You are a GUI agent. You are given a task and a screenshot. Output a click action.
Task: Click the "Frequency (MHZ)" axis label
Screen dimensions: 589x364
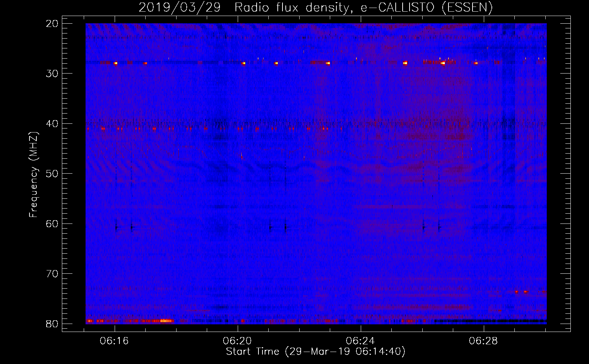tap(33, 175)
